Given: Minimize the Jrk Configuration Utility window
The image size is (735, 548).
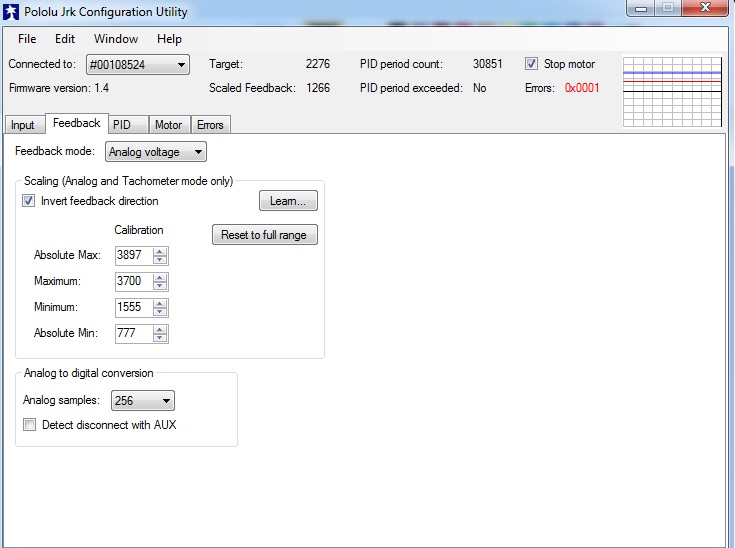Looking at the screenshot, I should [x=641, y=8].
